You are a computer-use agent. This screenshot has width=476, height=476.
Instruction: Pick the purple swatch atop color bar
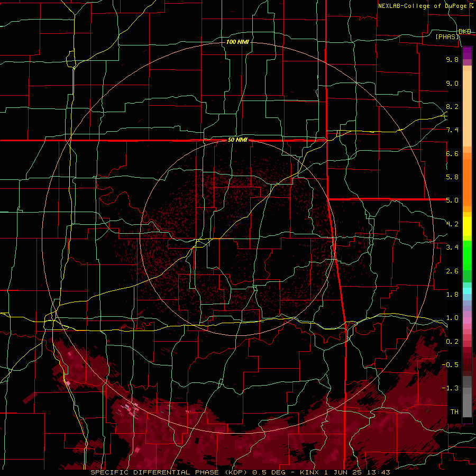tap(467, 53)
